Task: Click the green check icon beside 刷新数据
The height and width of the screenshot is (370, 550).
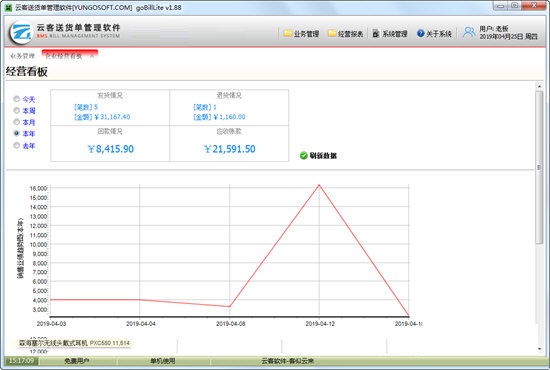Action: (304, 155)
